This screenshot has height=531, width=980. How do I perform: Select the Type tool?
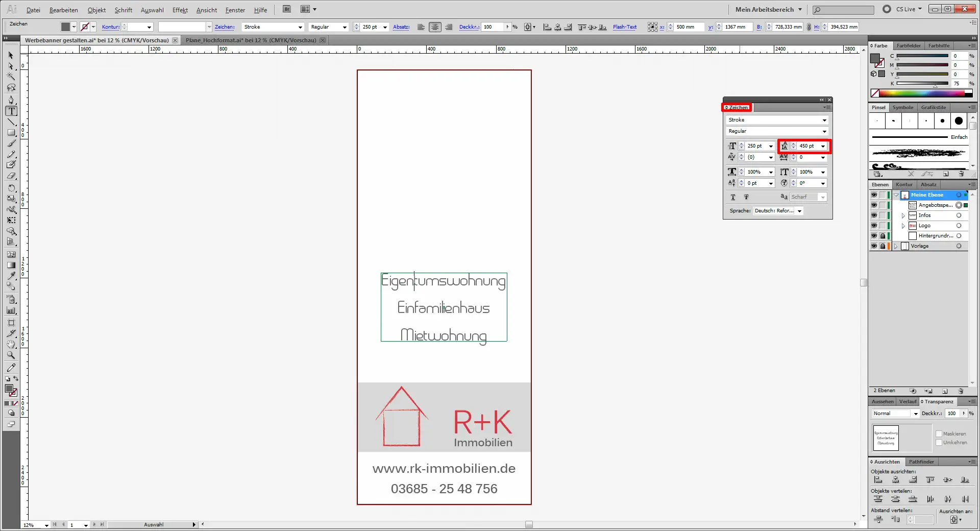[x=11, y=111]
